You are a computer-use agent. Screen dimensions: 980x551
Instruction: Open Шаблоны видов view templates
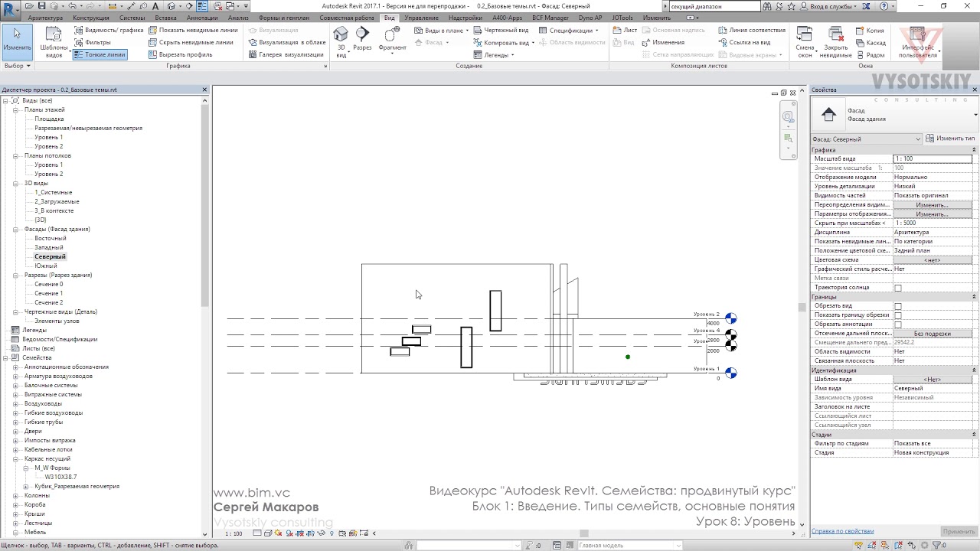click(x=54, y=42)
